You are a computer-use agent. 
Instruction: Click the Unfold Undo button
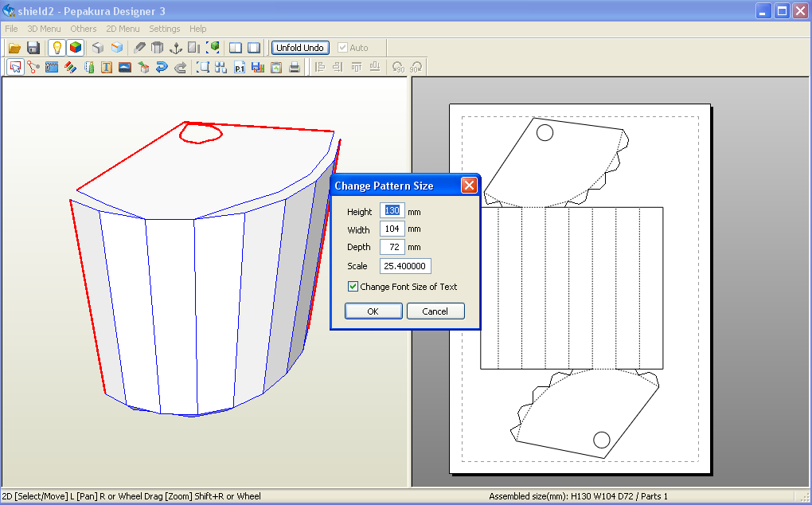[x=300, y=48]
